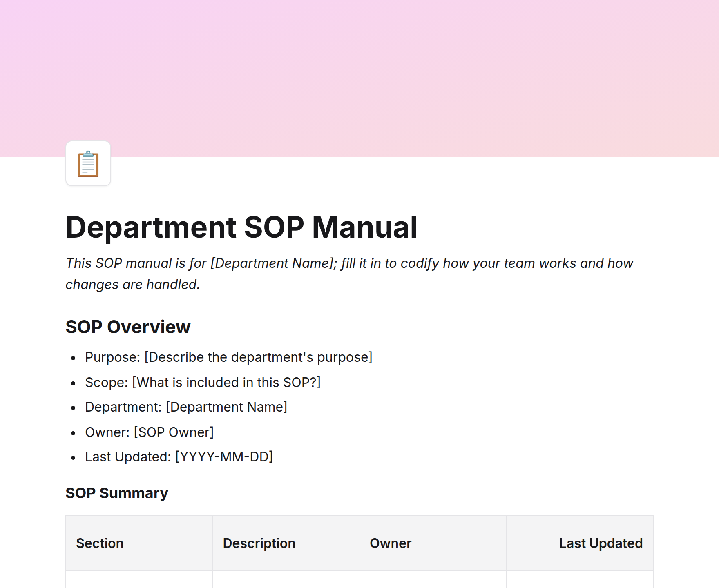This screenshot has height=588, width=719.
Task: Click the Owner column header in table
Action: (x=433, y=543)
